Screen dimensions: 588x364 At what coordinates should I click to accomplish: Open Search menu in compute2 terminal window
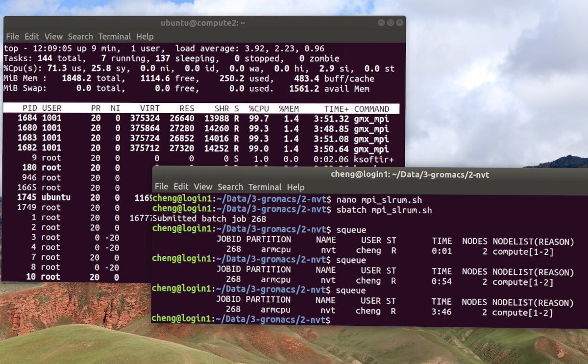pyautogui.click(x=80, y=36)
